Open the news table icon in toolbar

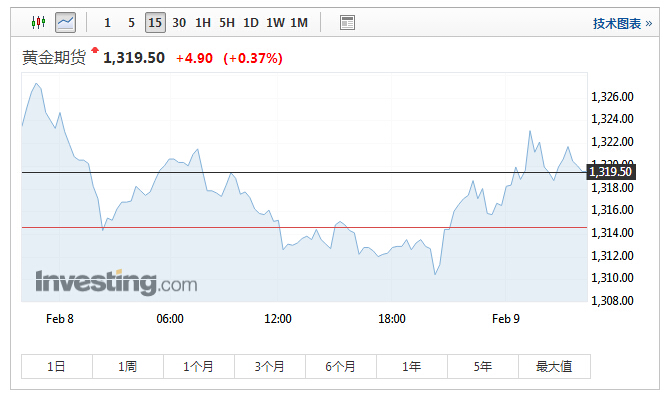[x=348, y=23]
